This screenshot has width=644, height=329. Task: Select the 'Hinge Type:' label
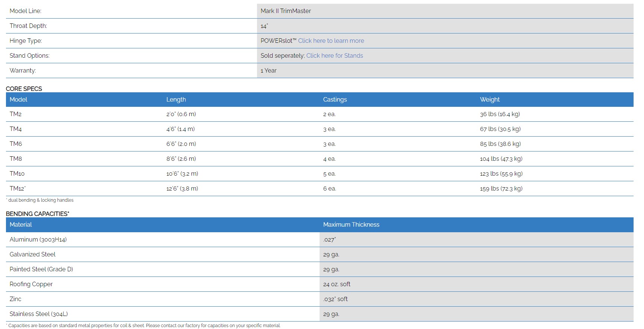[x=26, y=41]
